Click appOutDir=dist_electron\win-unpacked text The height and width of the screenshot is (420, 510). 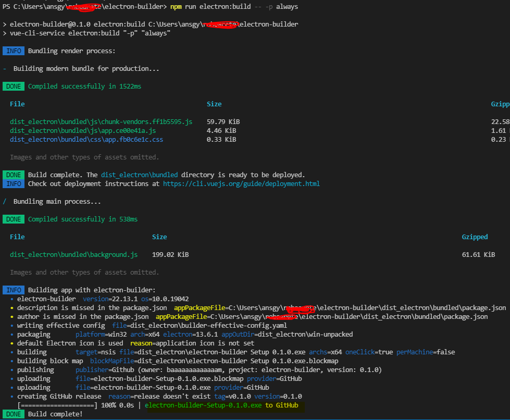point(287,335)
